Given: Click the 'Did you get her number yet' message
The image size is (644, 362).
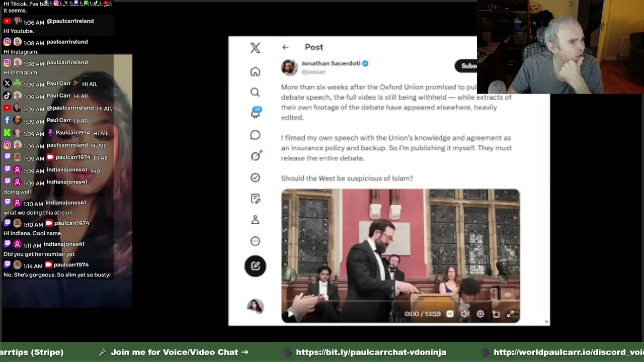Looking at the screenshot, I should point(39,254).
